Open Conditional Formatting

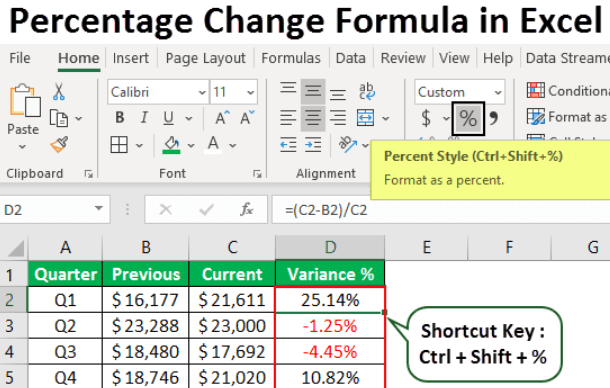point(568,91)
